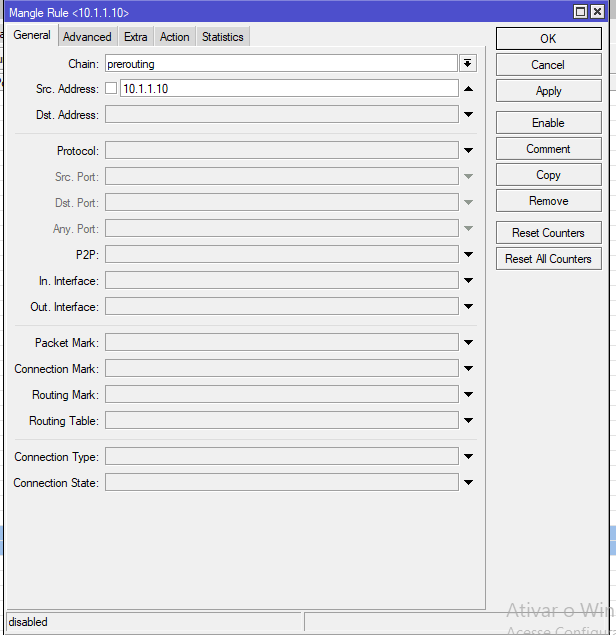Click Reset All Counters
The width and height of the screenshot is (616, 635).
(x=548, y=259)
